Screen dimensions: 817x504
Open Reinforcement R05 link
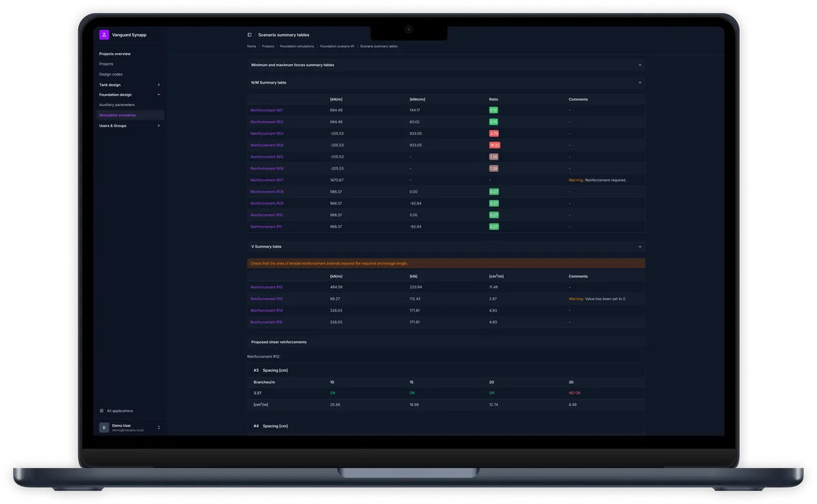(x=267, y=156)
